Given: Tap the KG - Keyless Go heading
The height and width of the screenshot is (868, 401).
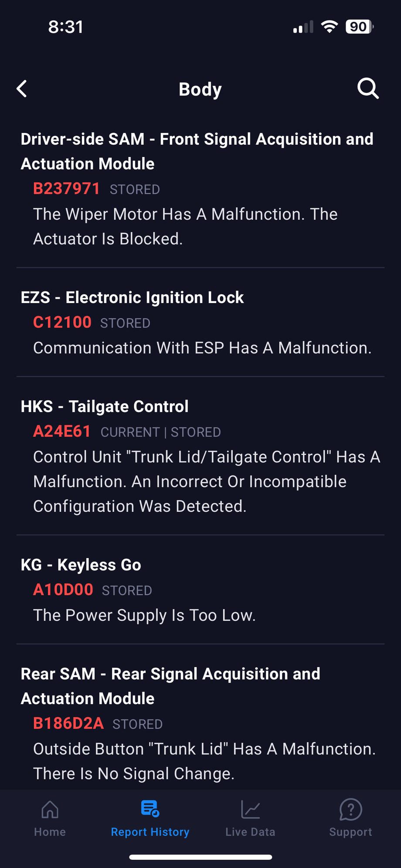Looking at the screenshot, I should pos(81,565).
